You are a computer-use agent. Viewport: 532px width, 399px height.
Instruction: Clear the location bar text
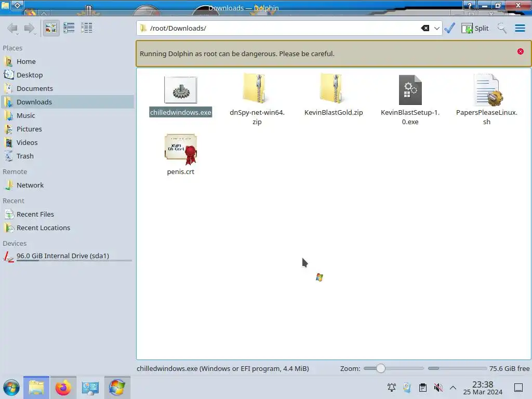425,28
